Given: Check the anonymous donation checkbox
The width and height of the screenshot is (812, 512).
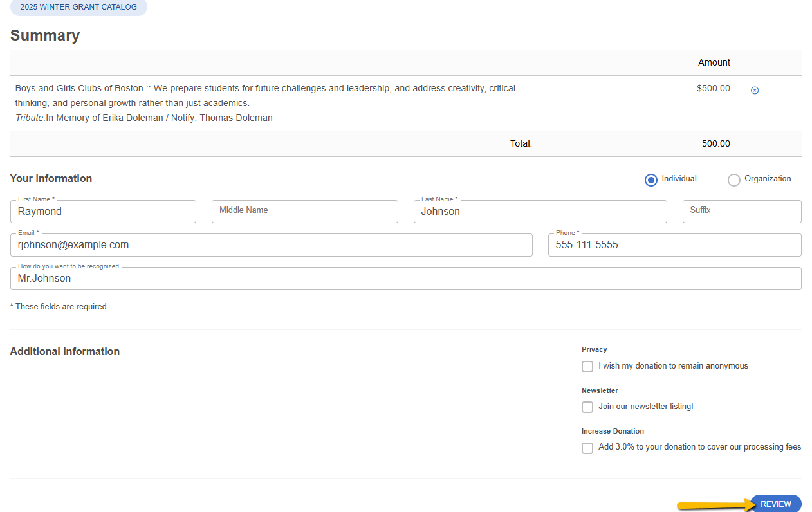Looking at the screenshot, I should [587, 367].
